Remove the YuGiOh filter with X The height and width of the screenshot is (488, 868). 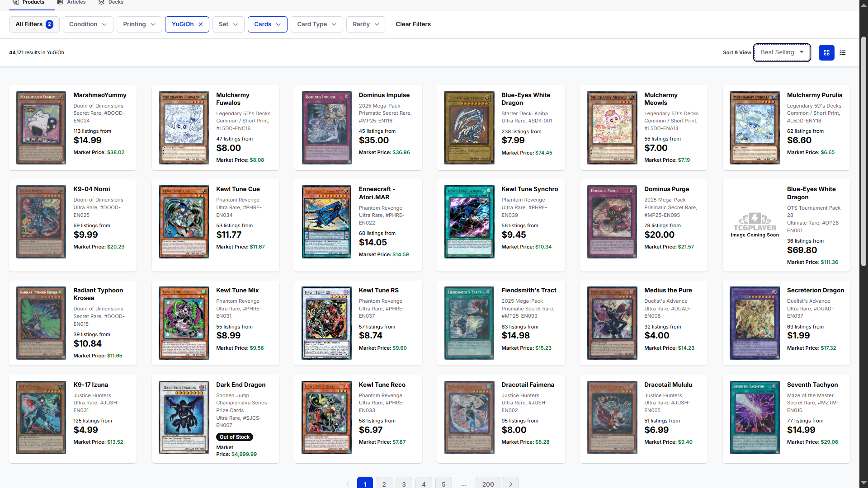pos(201,24)
